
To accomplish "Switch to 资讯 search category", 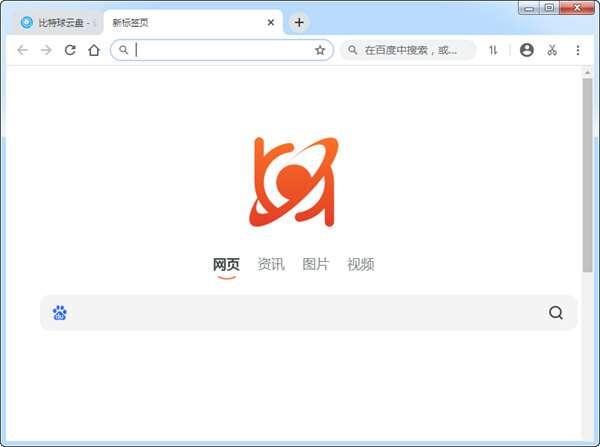I will coord(271,265).
